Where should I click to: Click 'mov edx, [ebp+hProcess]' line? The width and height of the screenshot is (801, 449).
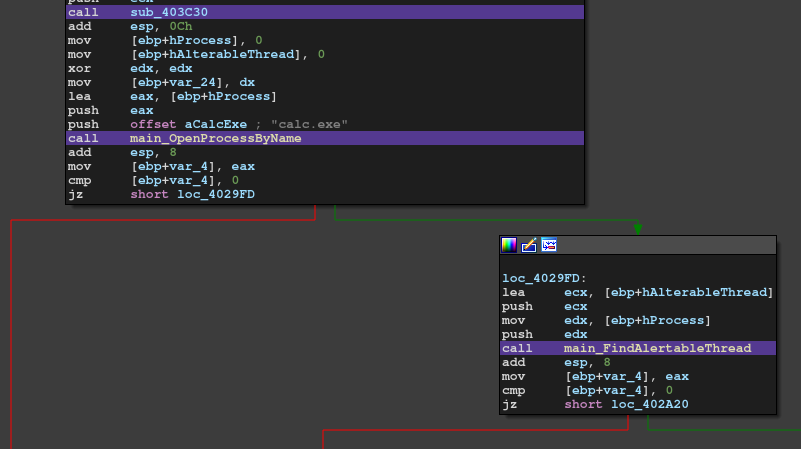pos(606,320)
